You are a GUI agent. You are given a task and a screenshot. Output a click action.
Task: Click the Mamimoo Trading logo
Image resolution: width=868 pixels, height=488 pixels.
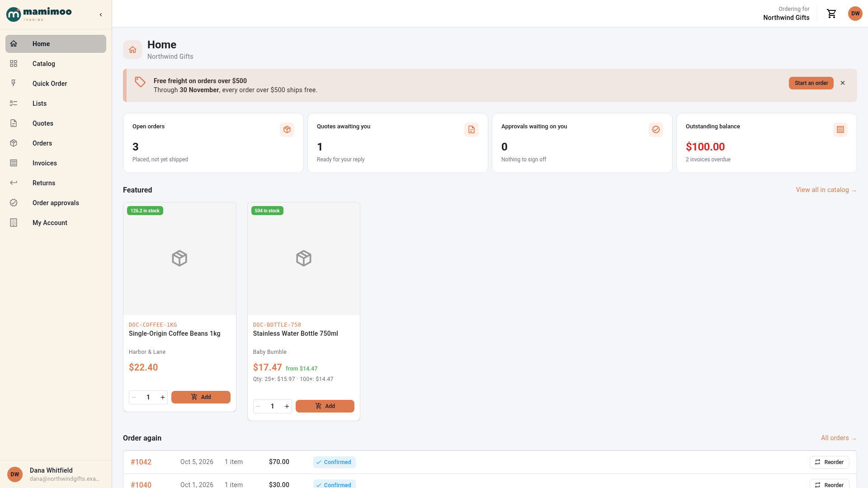click(x=39, y=14)
